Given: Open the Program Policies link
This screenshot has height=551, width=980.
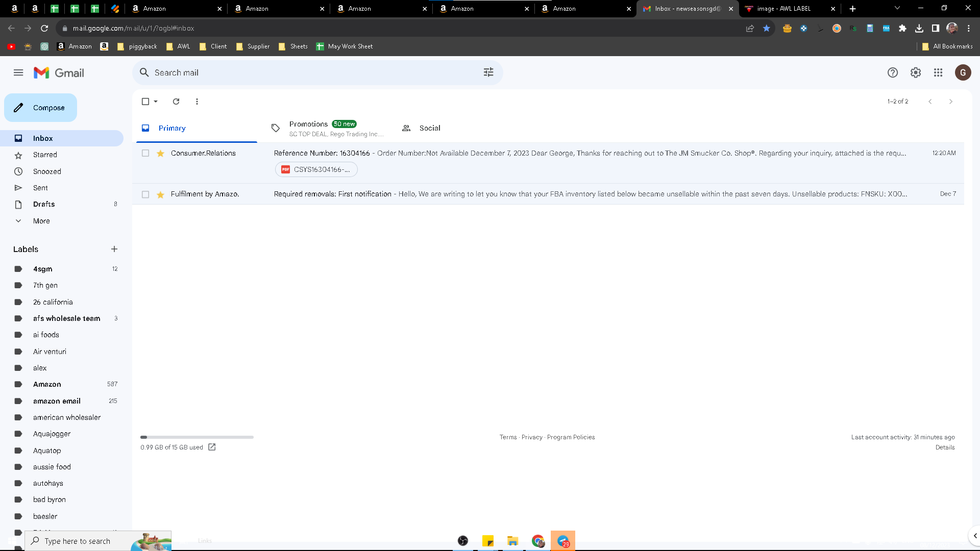Looking at the screenshot, I should pyautogui.click(x=571, y=437).
